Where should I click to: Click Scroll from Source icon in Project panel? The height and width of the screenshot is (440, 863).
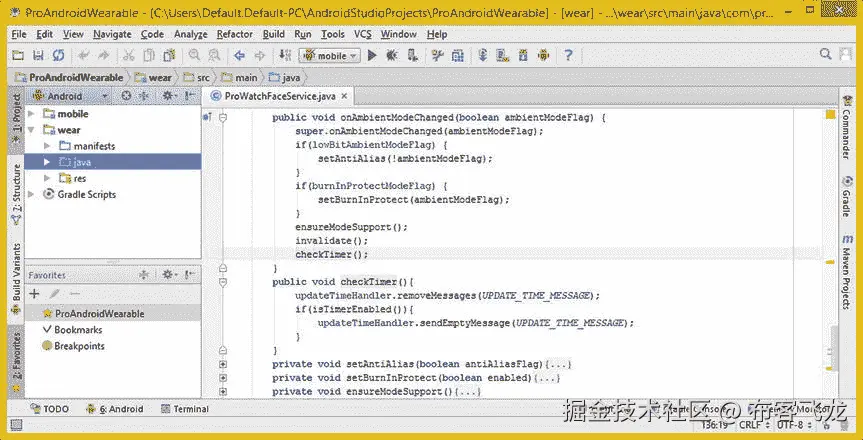tap(126, 96)
